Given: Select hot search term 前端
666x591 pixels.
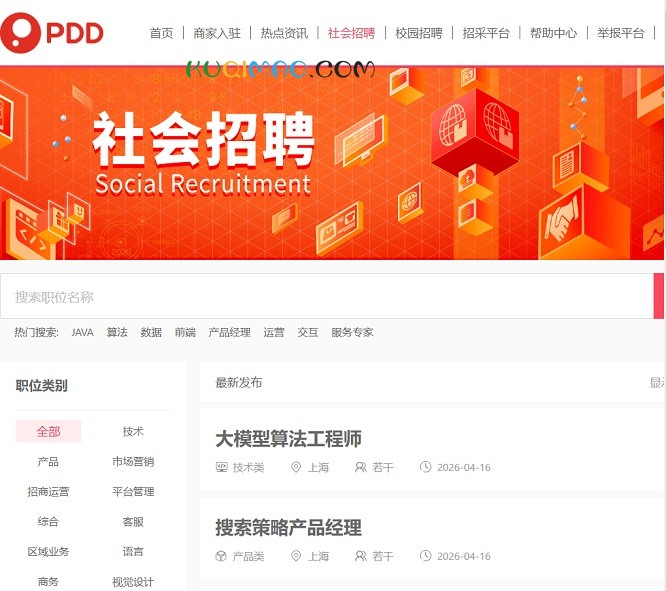Looking at the screenshot, I should click(x=185, y=332).
